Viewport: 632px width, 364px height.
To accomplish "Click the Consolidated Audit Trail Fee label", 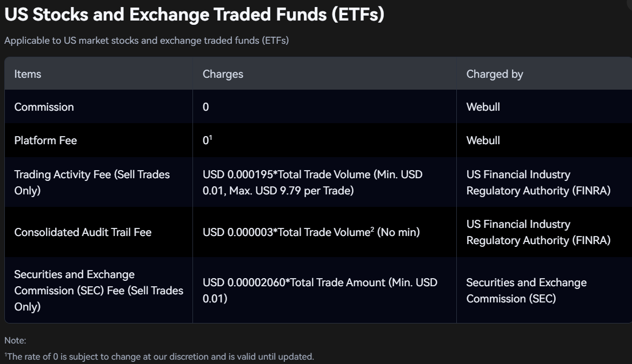I will [83, 232].
